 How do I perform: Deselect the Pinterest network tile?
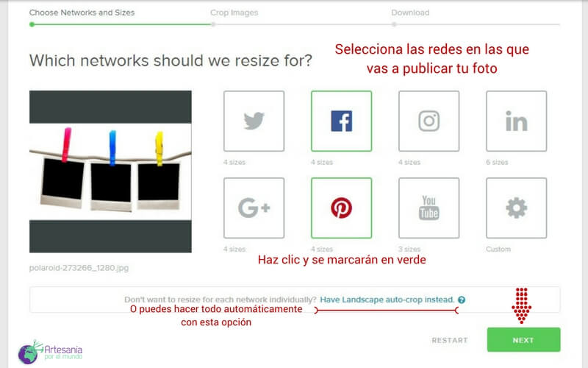(341, 208)
